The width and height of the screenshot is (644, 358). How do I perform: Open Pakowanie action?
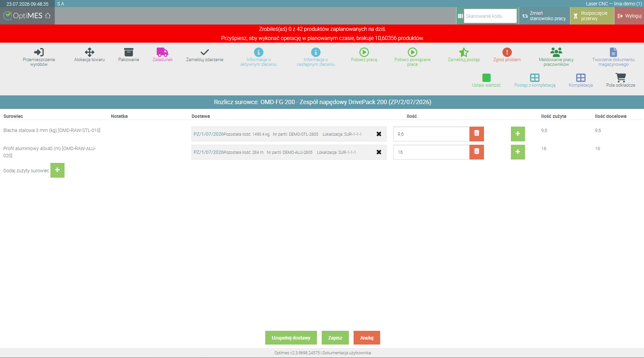click(x=129, y=55)
